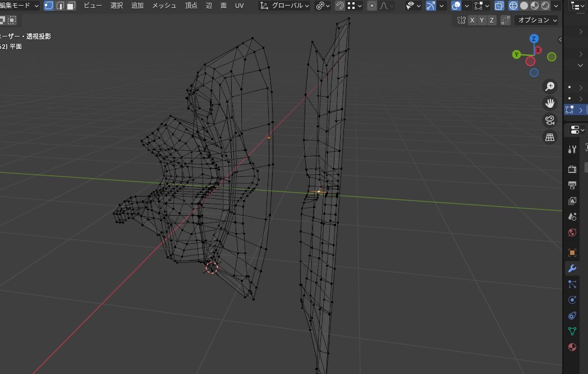The height and width of the screenshot is (374, 588).
Task: Open outliner editor type dropdown
Action: coord(577,6)
